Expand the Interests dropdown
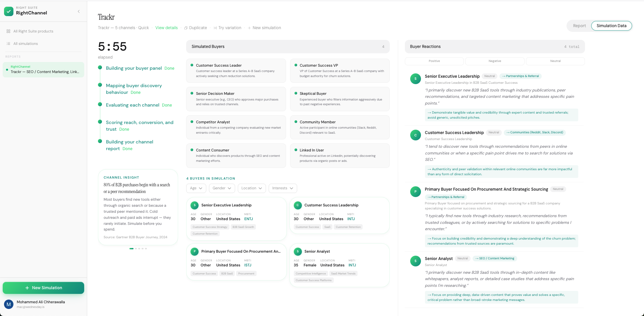This screenshot has width=644, height=316. coord(282,188)
